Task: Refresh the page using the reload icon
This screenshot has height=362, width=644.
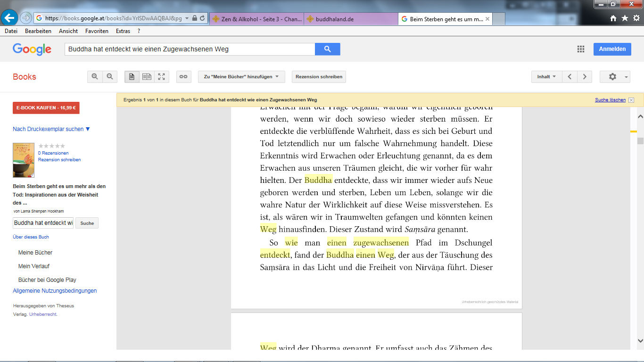Action: [202, 18]
